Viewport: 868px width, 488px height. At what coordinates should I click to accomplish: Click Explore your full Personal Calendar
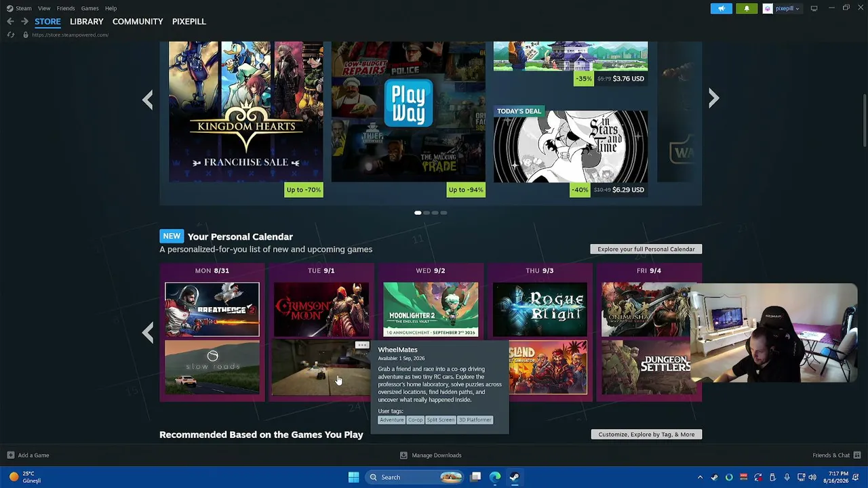coord(646,249)
